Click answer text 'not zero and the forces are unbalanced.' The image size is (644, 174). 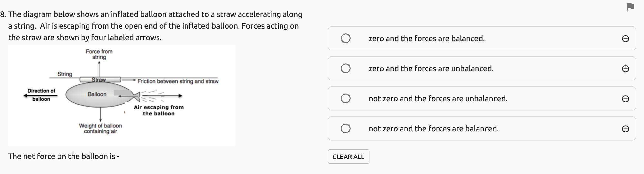[438, 99]
